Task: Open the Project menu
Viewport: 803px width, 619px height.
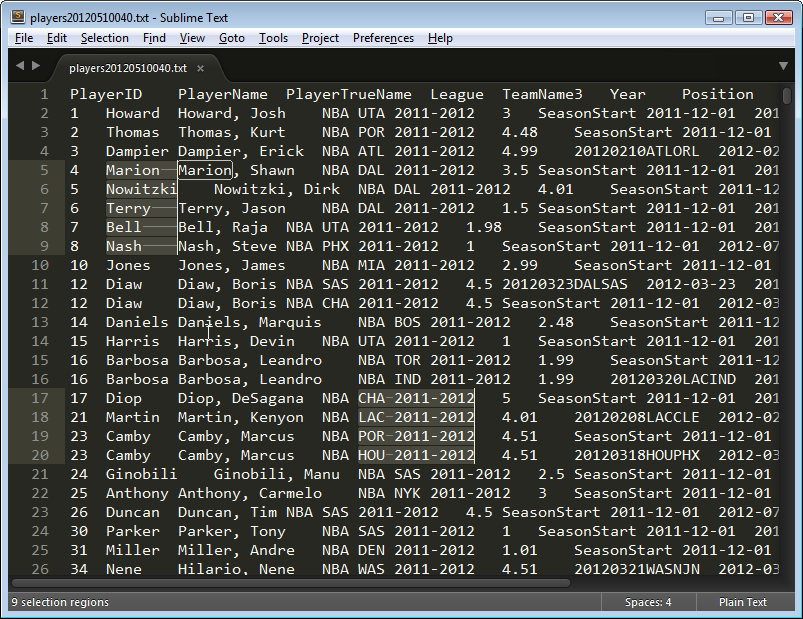Action: coord(320,38)
